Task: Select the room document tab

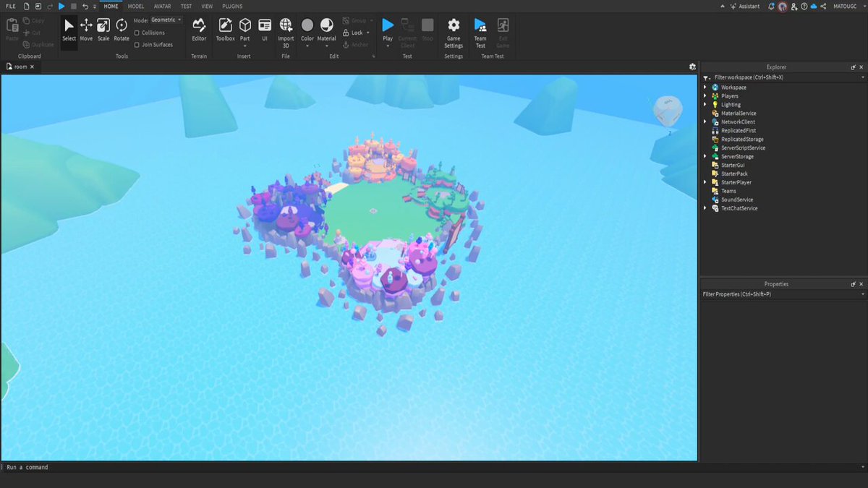Action: click(x=20, y=67)
